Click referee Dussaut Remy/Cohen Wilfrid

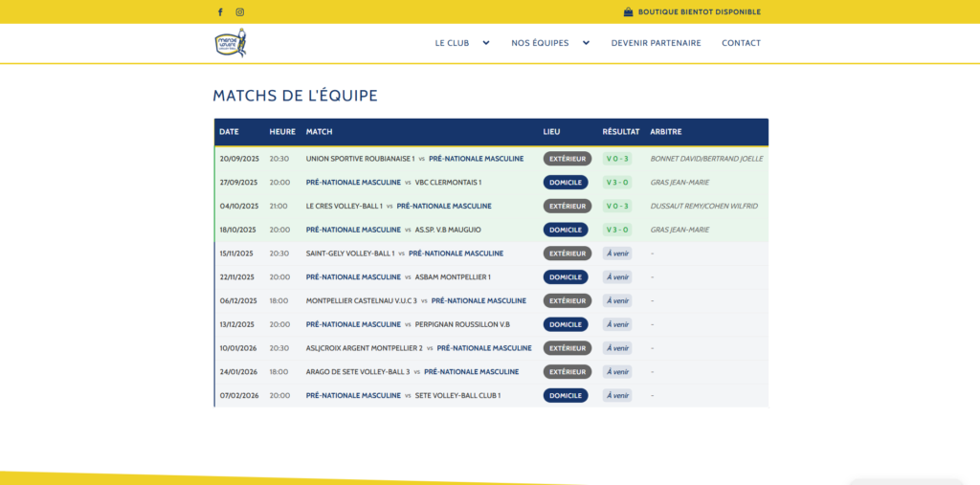(x=703, y=207)
